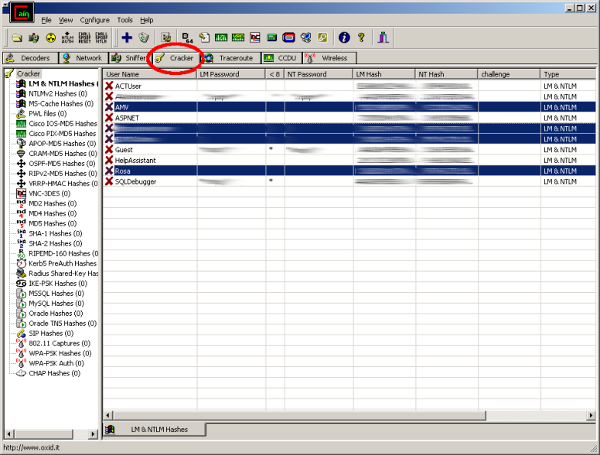Screen dimensions: 600x455
Task: Open the File menu
Action: point(46,20)
